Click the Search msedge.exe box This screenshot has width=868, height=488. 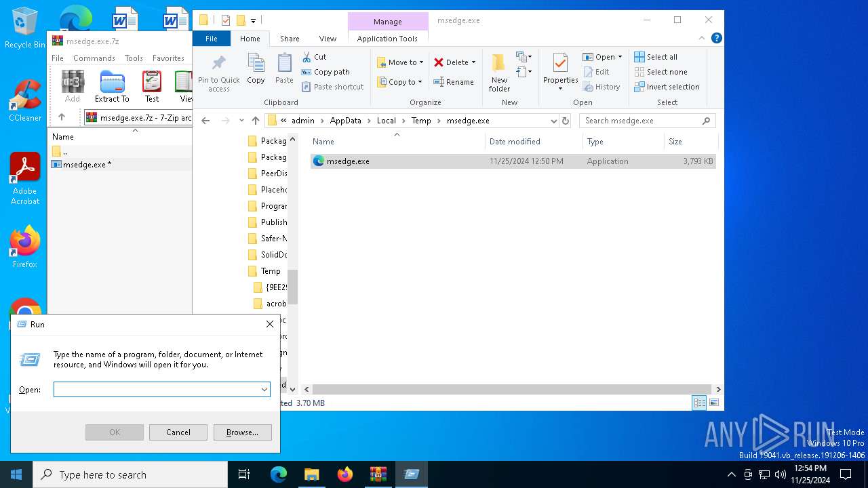(x=647, y=121)
